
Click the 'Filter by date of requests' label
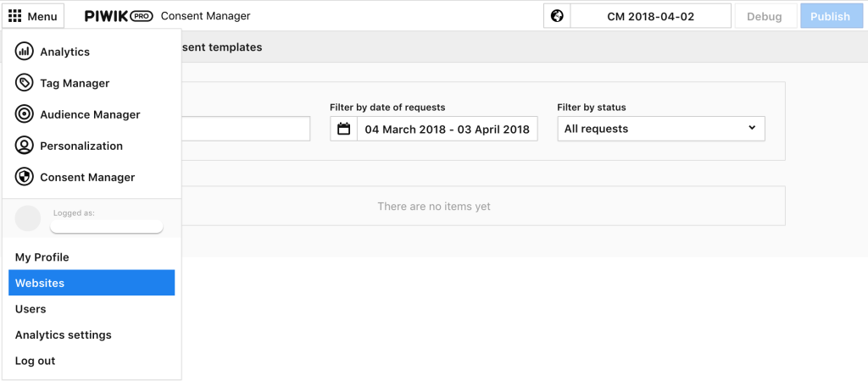(387, 108)
